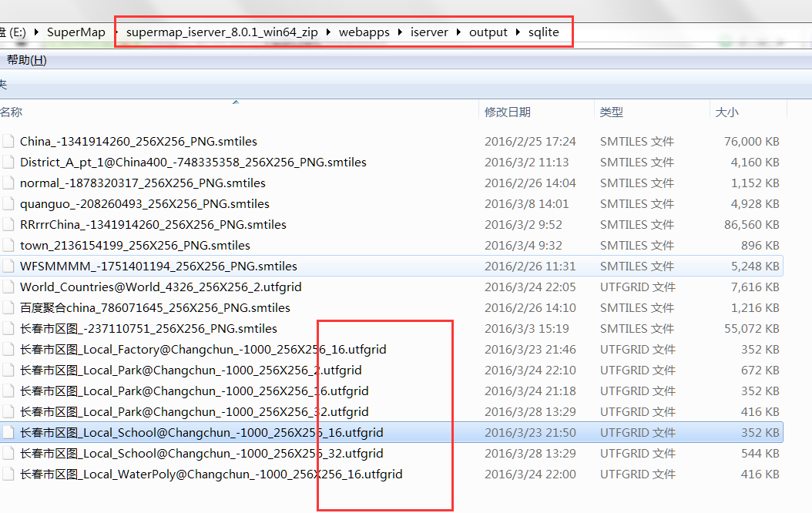
Task: Select 长春市区图_-237110751_256X256_PNG.smtiles
Action: (x=148, y=328)
